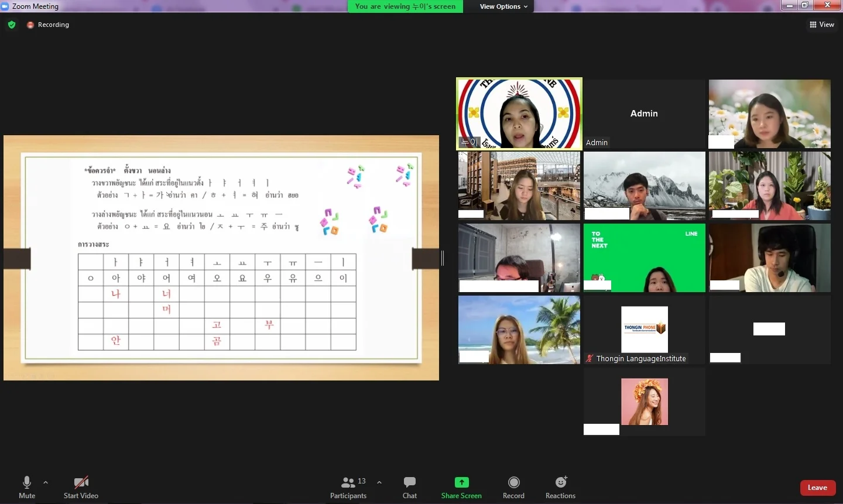This screenshot has height=504, width=843.
Task: Click the green Share Screen icon
Action: (x=461, y=482)
